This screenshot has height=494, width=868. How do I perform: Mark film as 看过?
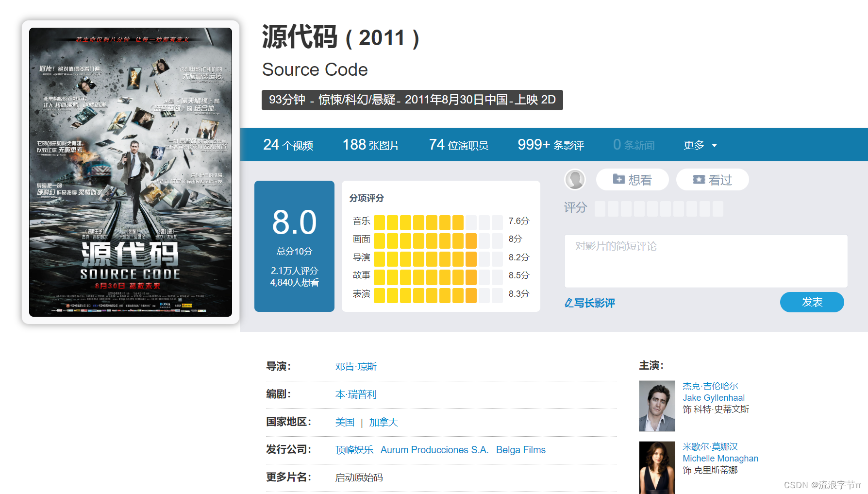pos(712,180)
